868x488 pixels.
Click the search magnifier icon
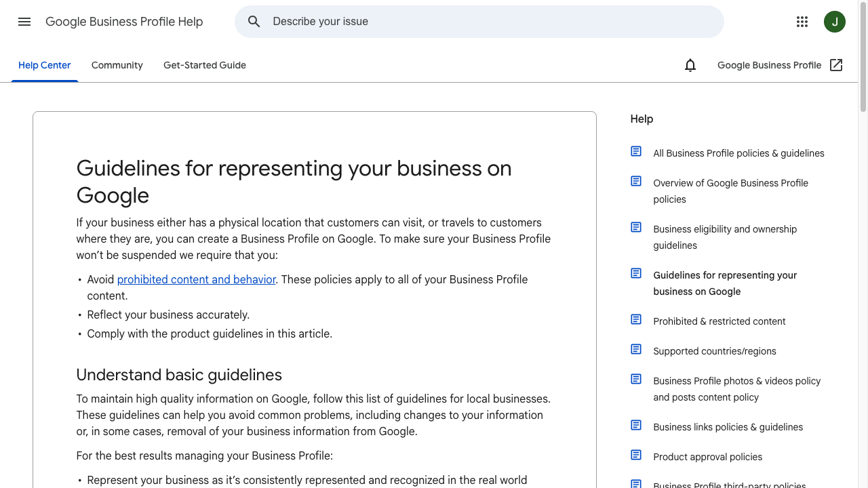(254, 22)
